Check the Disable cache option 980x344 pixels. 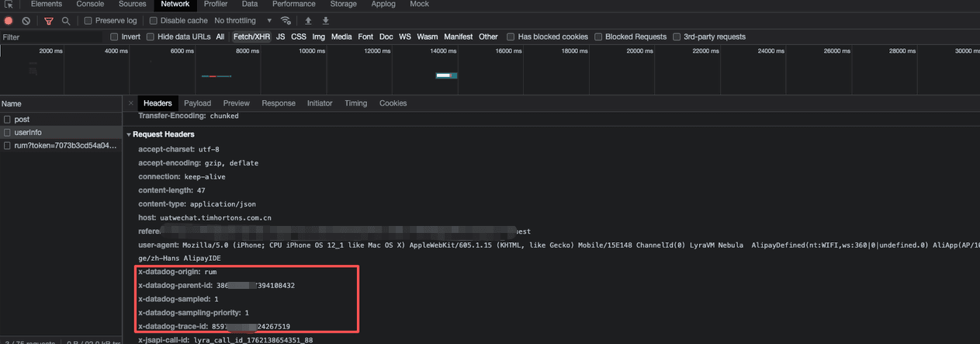tap(154, 21)
